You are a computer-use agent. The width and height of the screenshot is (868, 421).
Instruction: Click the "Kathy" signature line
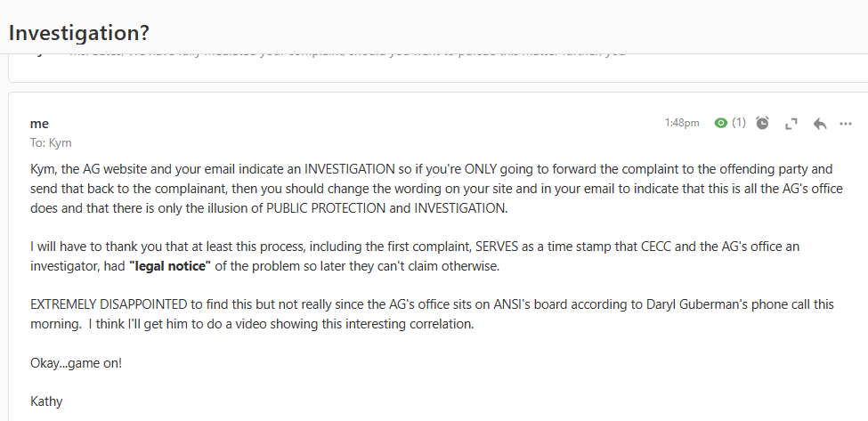[46, 401]
